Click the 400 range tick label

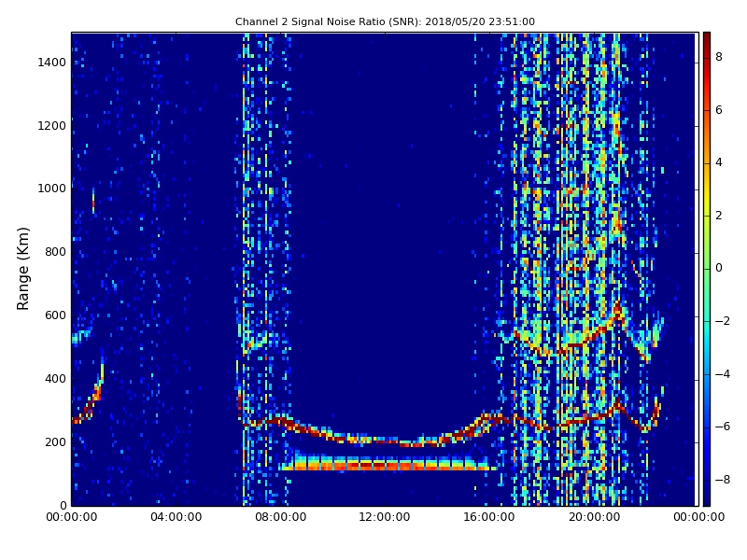(55, 379)
